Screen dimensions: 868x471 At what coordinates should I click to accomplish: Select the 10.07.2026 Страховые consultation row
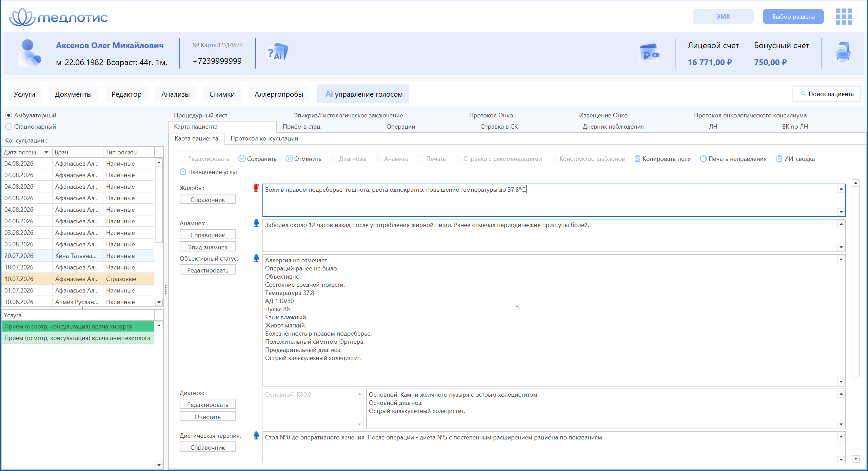point(78,279)
